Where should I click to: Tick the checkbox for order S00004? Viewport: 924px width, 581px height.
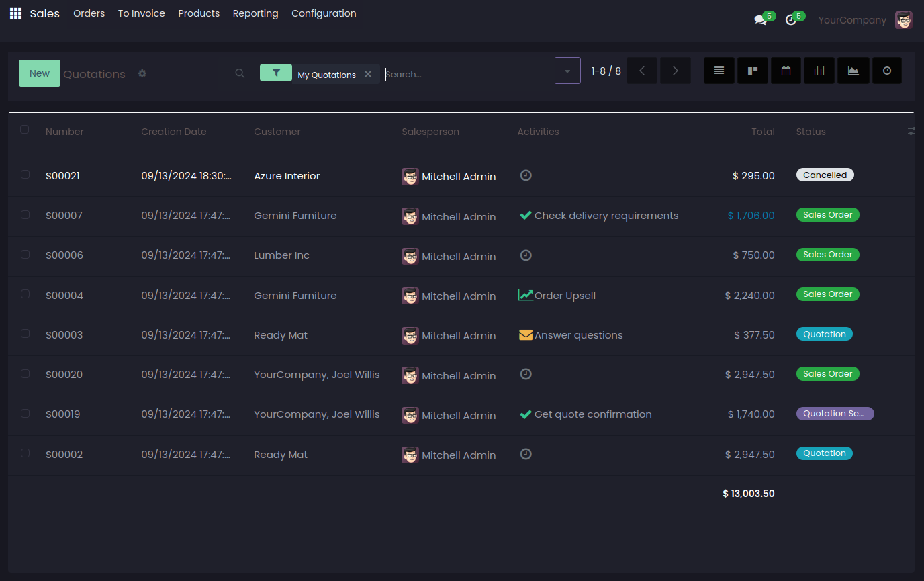click(25, 294)
